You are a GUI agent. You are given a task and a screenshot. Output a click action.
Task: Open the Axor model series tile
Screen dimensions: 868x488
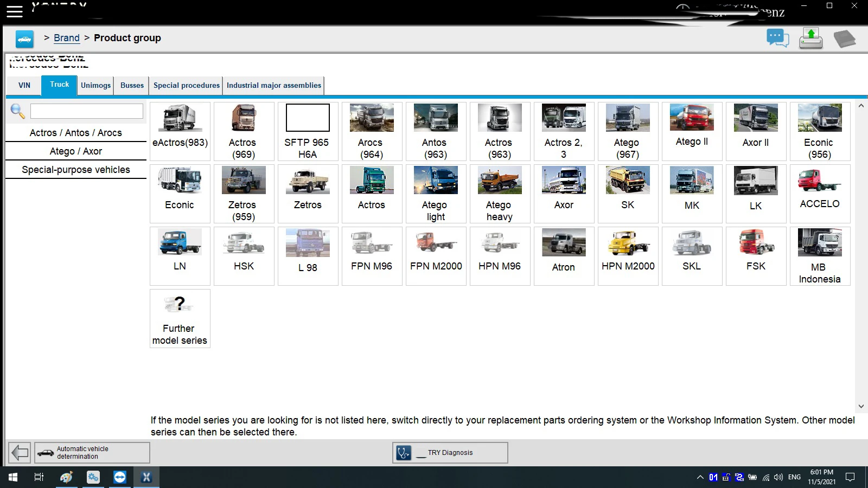point(564,194)
